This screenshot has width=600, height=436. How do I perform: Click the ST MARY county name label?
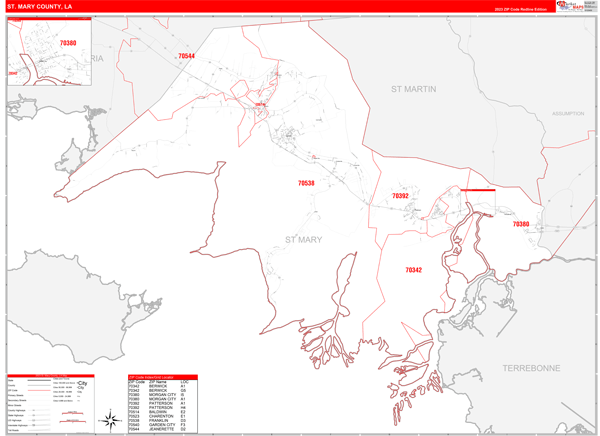pos(303,240)
